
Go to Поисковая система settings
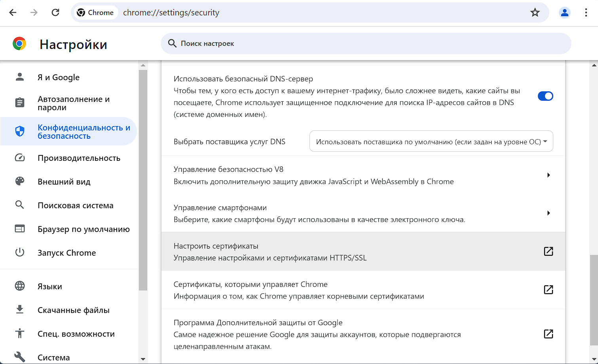(75, 206)
